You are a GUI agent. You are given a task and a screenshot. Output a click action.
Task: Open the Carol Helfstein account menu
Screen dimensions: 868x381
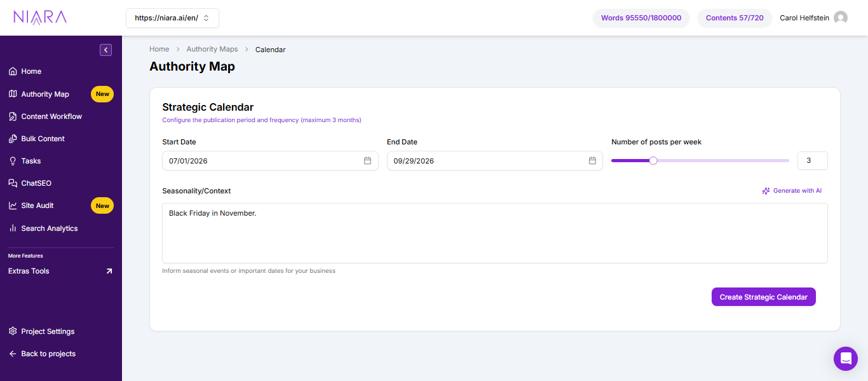click(x=804, y=18)
